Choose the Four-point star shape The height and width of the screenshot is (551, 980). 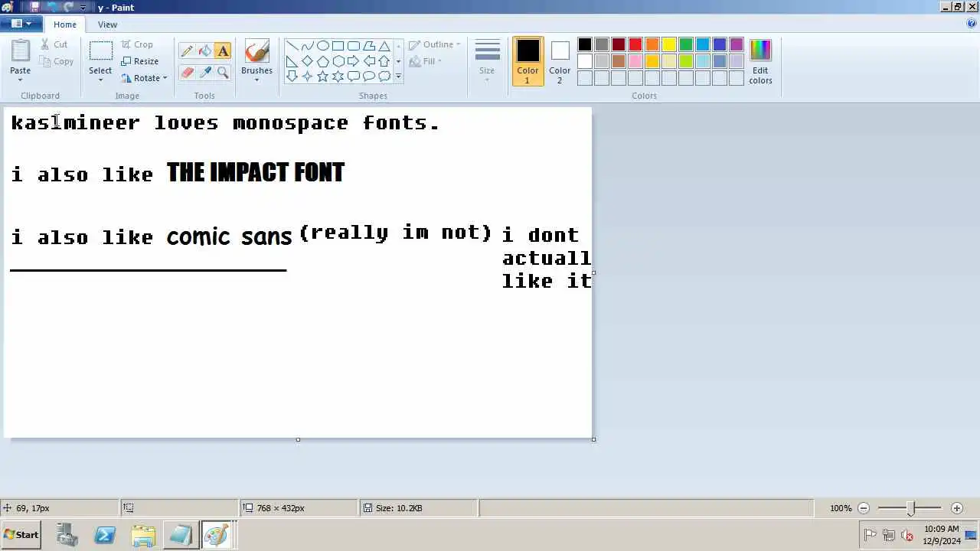click(x=307, y=77)
